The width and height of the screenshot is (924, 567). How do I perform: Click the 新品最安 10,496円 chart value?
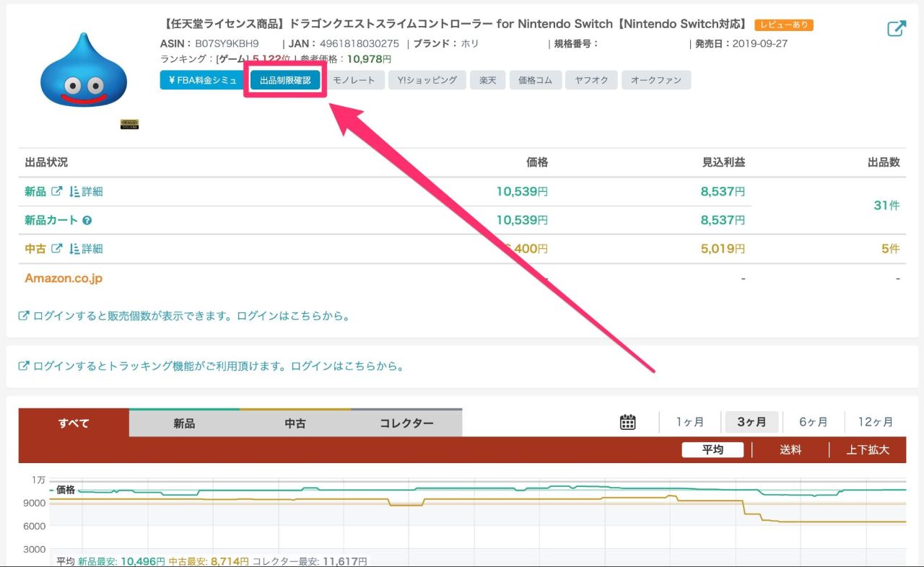point(142,561)
